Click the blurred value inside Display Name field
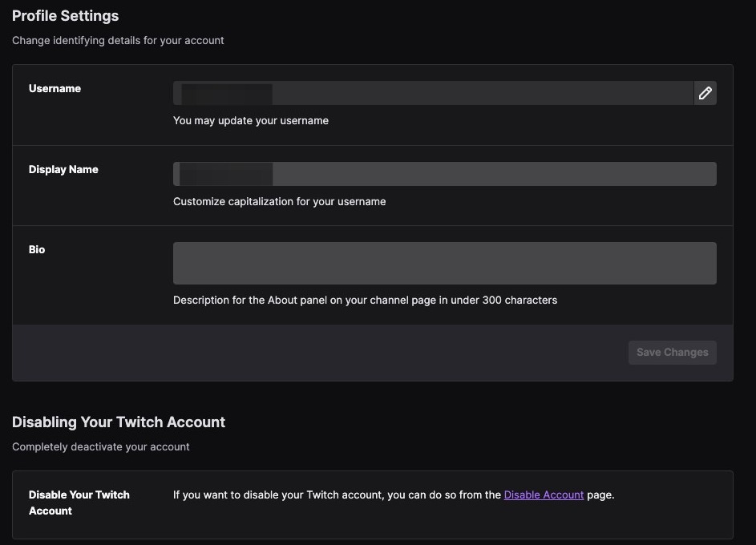This screenshot has height=545, width=756. coord(226,174)
